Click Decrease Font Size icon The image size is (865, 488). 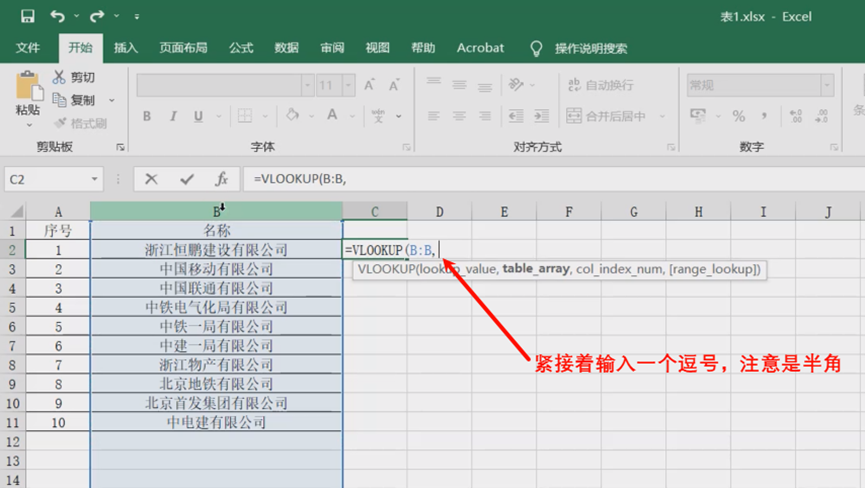coord(394,85)
